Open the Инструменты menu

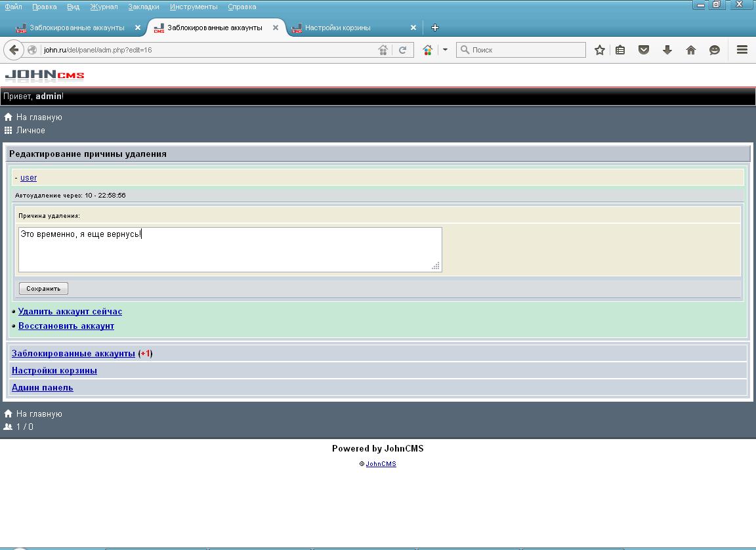coord(193,7)
